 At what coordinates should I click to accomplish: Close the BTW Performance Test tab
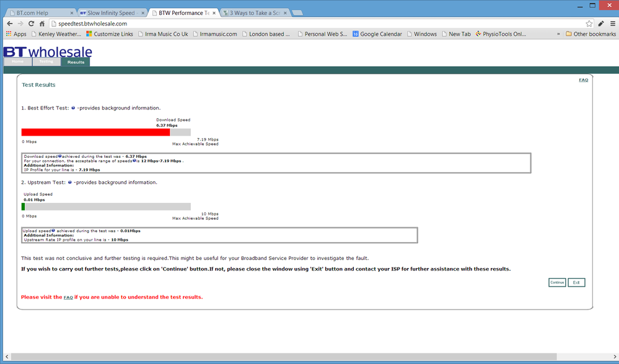[x=214, y=13]
